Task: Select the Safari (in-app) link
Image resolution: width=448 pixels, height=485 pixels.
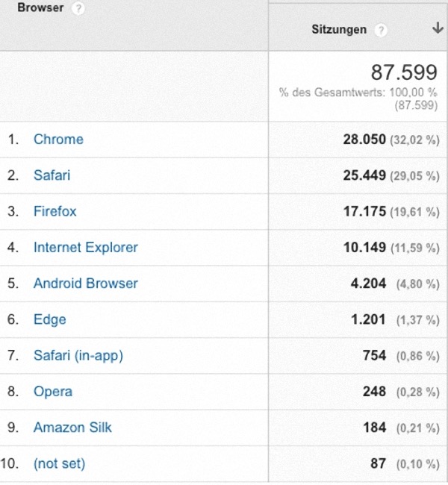Action: 78,356
